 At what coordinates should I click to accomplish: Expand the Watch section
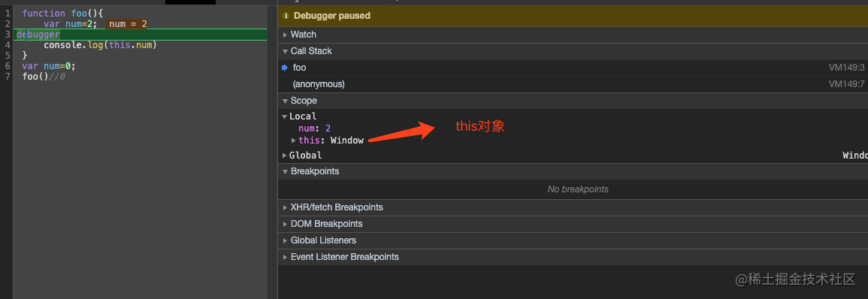tap(286, 35)
